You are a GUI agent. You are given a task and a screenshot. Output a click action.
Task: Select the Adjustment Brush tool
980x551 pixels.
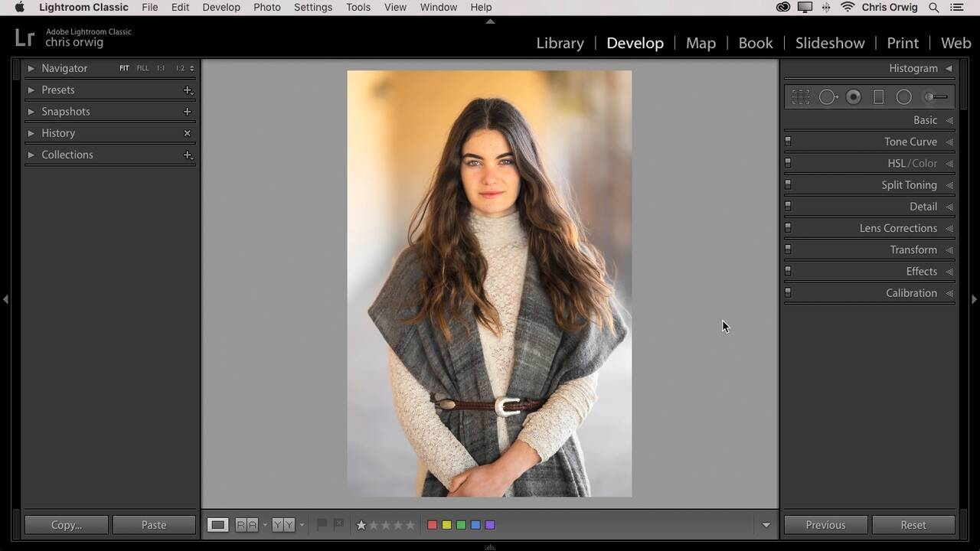coord(936,97)
